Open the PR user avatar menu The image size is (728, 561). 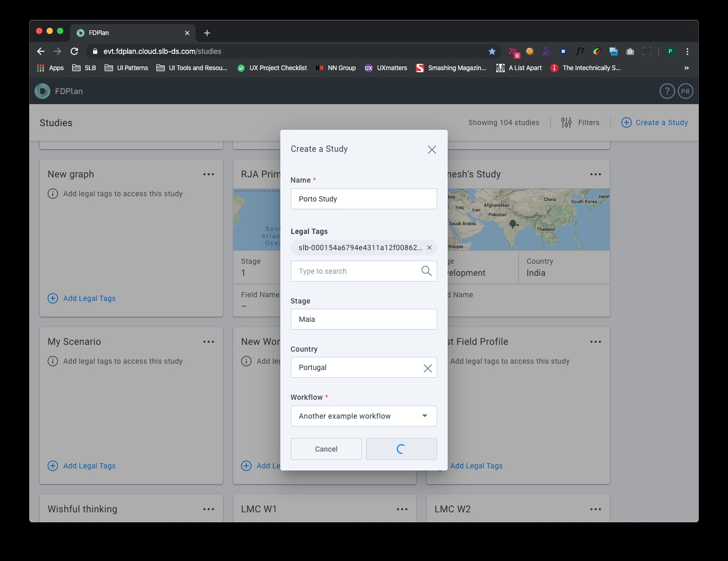tap(685, 91)
